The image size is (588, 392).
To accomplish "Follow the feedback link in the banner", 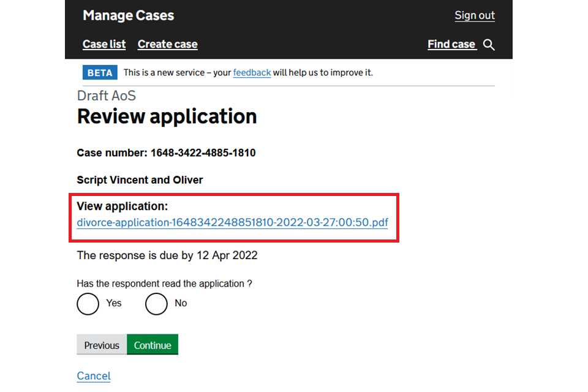I will (x=252, y=73).
